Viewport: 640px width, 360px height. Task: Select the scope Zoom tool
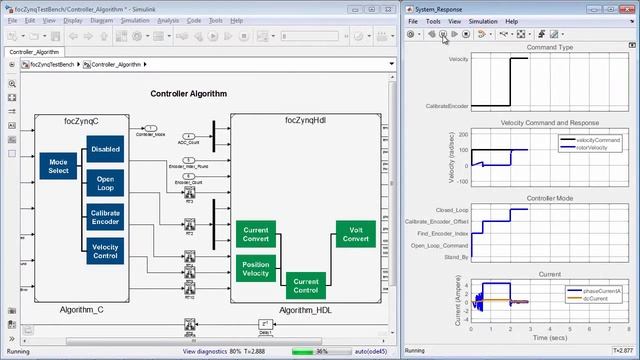pos(504,35)
